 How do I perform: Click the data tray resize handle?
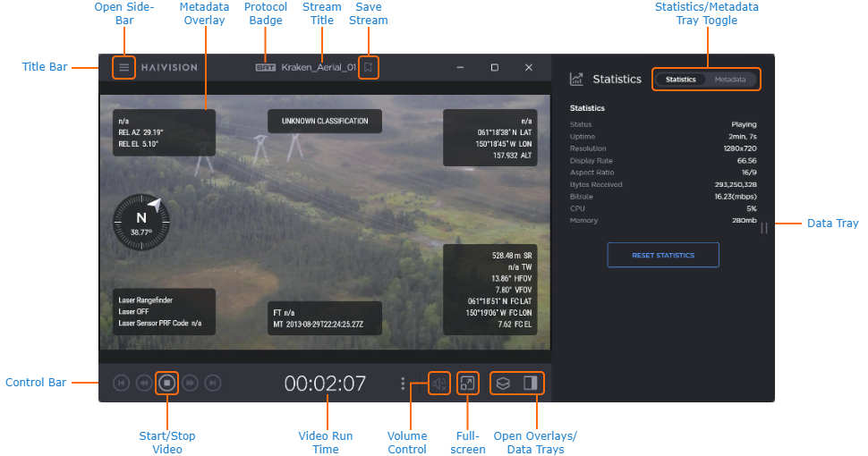pos(764,228)
